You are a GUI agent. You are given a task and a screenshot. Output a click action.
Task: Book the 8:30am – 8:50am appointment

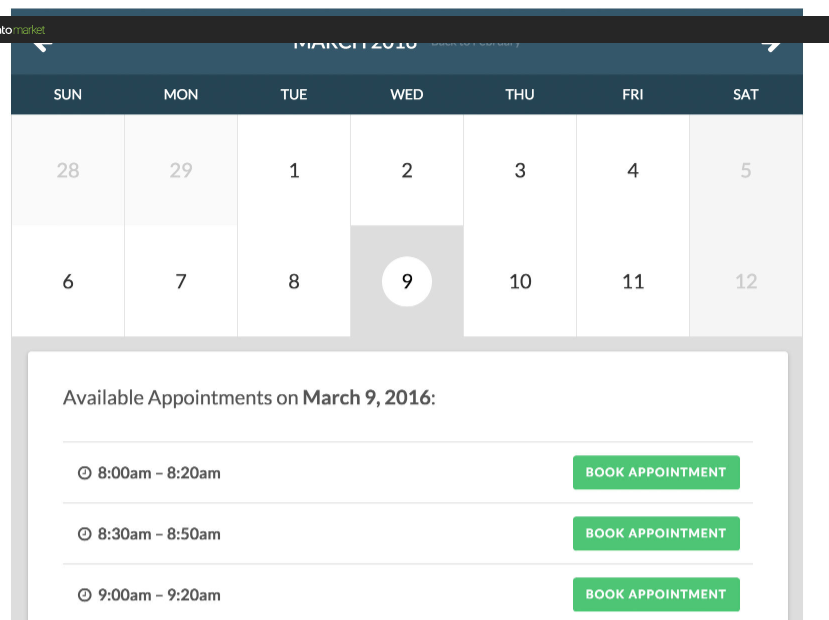tap(656, 533)
